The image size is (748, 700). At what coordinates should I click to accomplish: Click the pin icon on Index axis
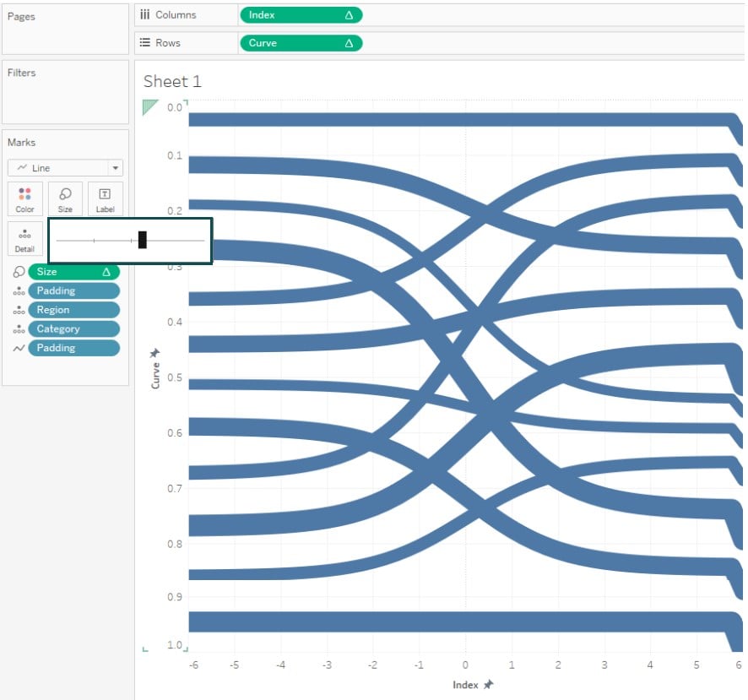pos(488,685)
